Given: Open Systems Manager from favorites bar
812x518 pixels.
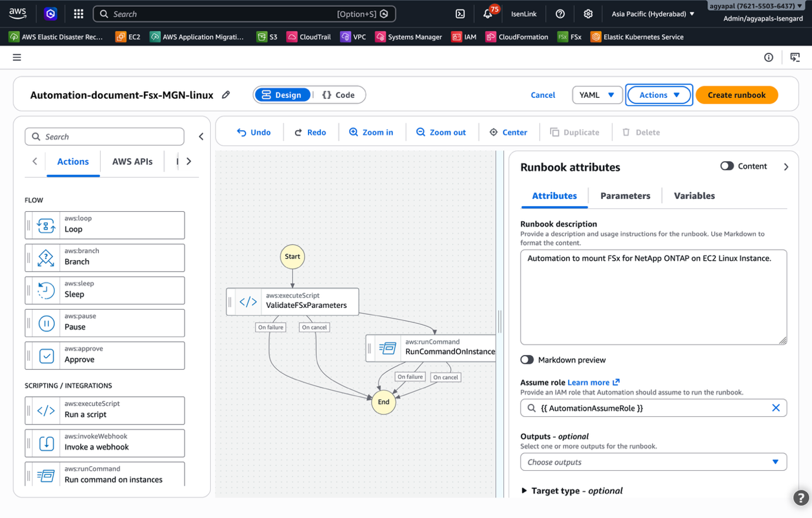Looking at the screenshot, I should (409, 36).
